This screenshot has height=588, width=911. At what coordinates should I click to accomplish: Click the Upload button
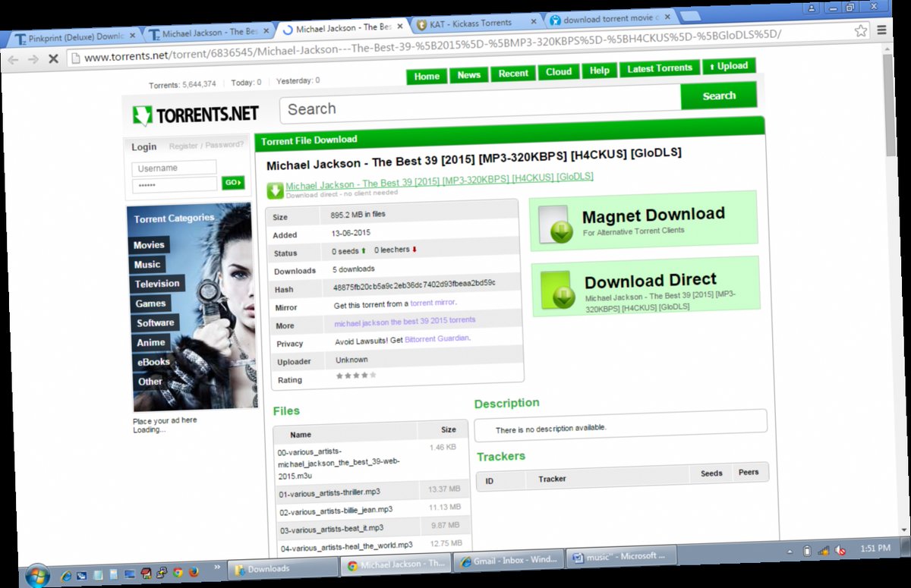[729, 66]
